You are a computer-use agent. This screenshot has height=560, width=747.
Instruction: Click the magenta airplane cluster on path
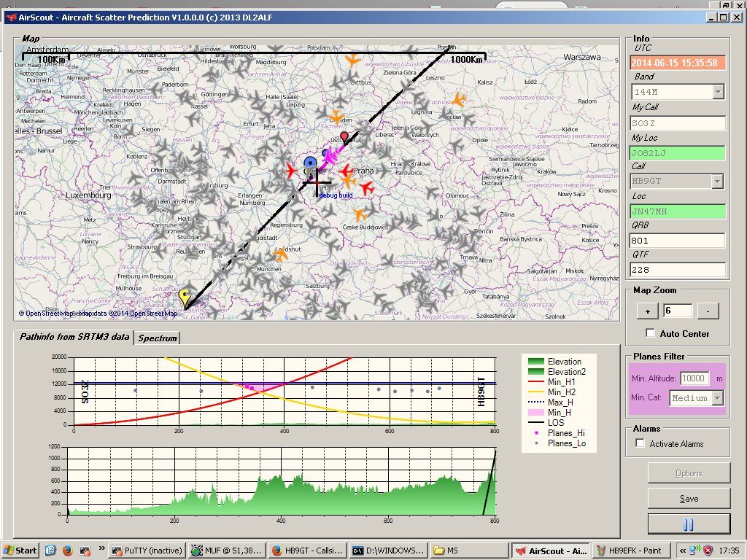click(332, 155)
